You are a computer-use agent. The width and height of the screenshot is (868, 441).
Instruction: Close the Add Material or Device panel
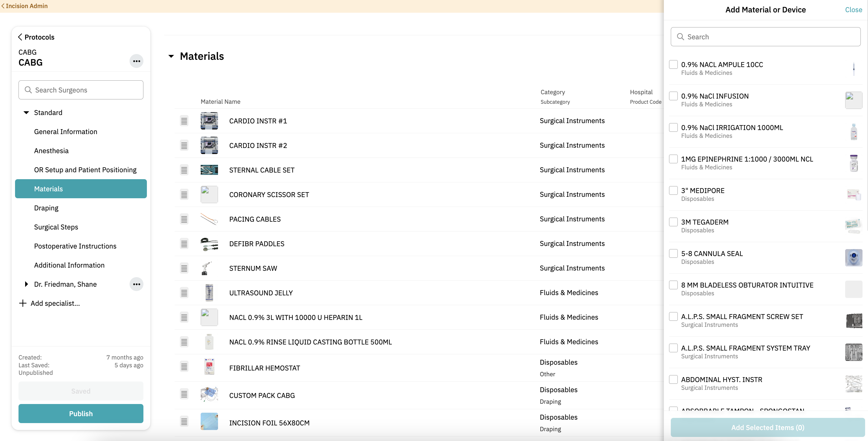[x=853, y=10]
